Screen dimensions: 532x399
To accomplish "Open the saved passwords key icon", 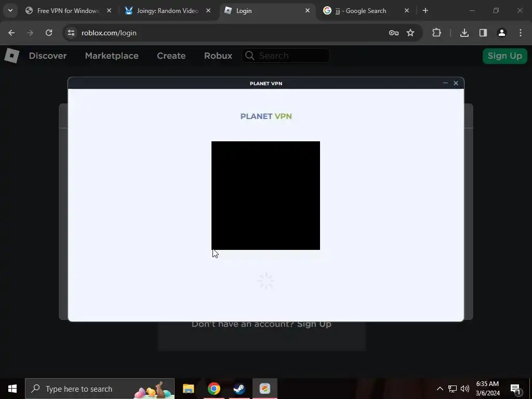I will tap(394, 33).
